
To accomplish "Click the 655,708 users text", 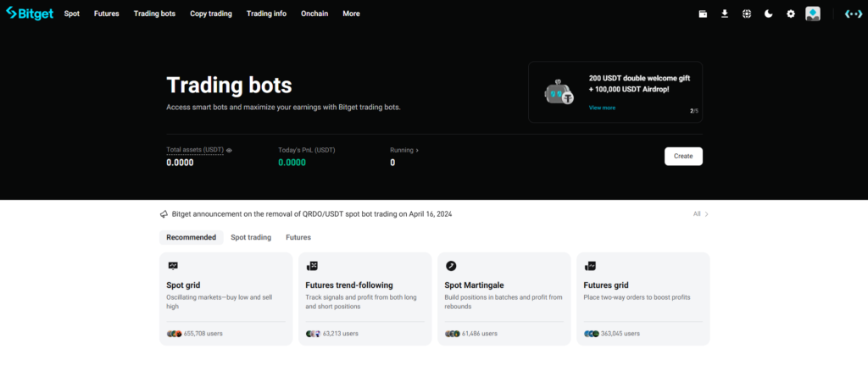I will click(x=203, y=334).
